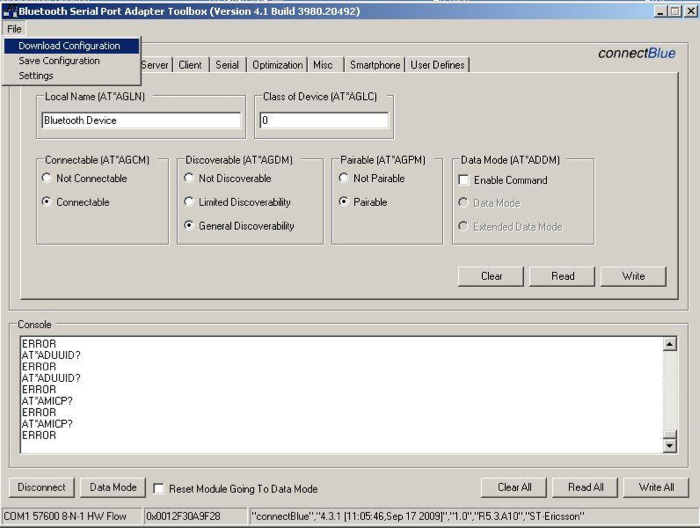The width and height of the screenshot is (700, 528).
Task: Select Not Discoverable option
Action: pyautogui.click(x=228, y=178)
